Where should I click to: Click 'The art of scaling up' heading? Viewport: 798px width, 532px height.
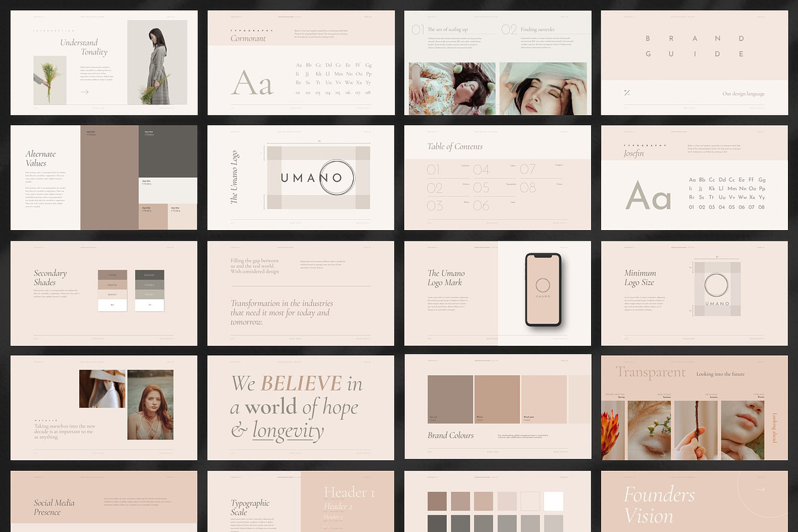point(449,29)
